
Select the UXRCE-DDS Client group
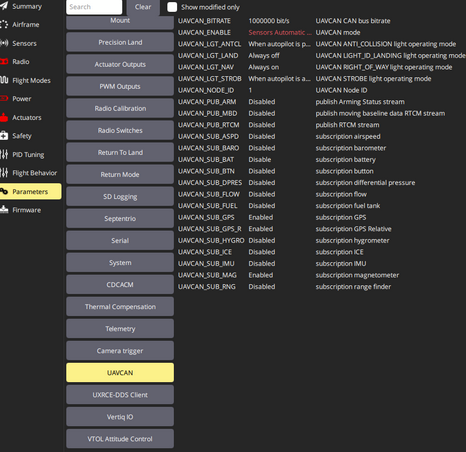point(120,395)
